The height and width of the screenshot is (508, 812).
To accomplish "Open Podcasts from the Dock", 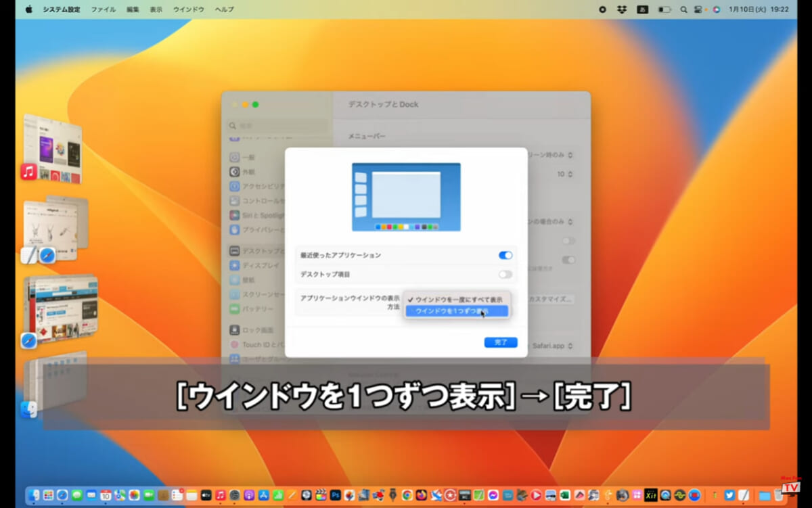I will pos(248,495).
